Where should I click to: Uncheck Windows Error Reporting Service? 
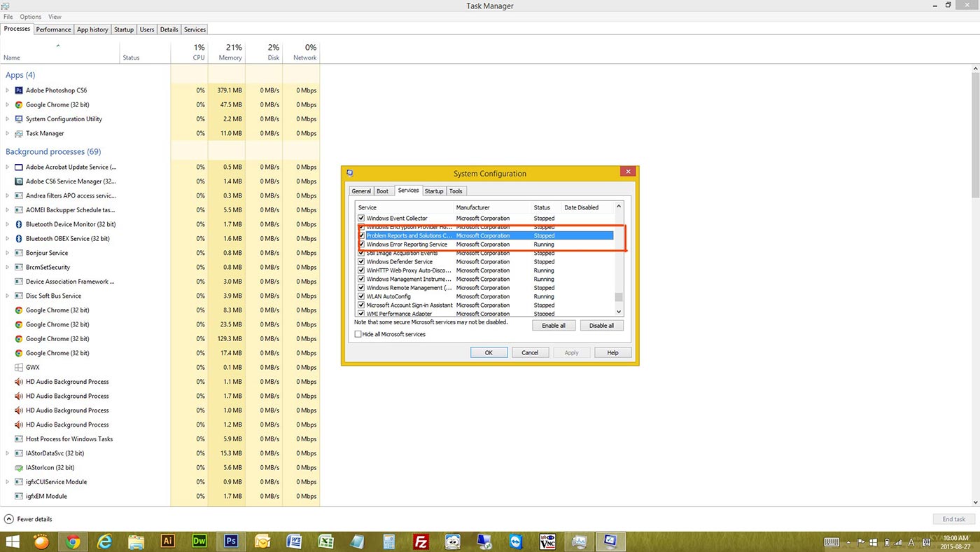362,244
